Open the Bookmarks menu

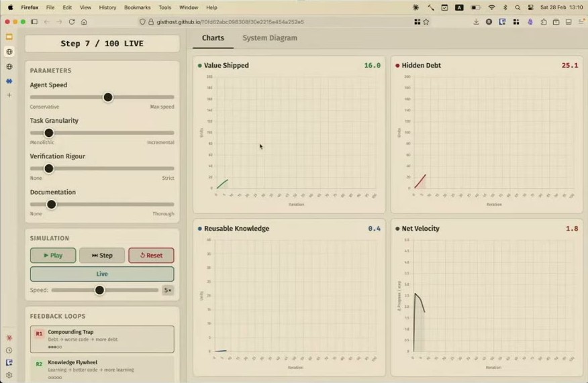click(137, 7)
